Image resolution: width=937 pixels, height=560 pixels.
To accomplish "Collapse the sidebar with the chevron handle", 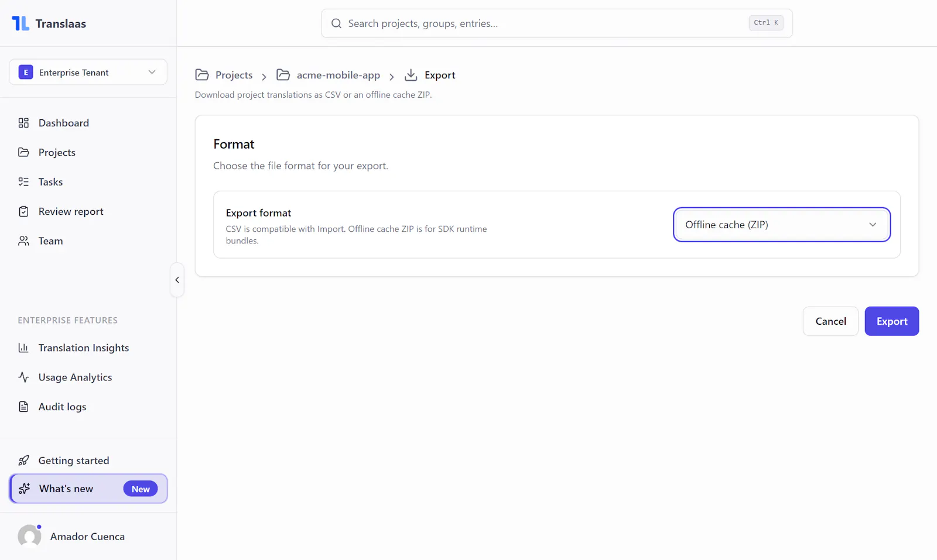I will coord(177,280).
